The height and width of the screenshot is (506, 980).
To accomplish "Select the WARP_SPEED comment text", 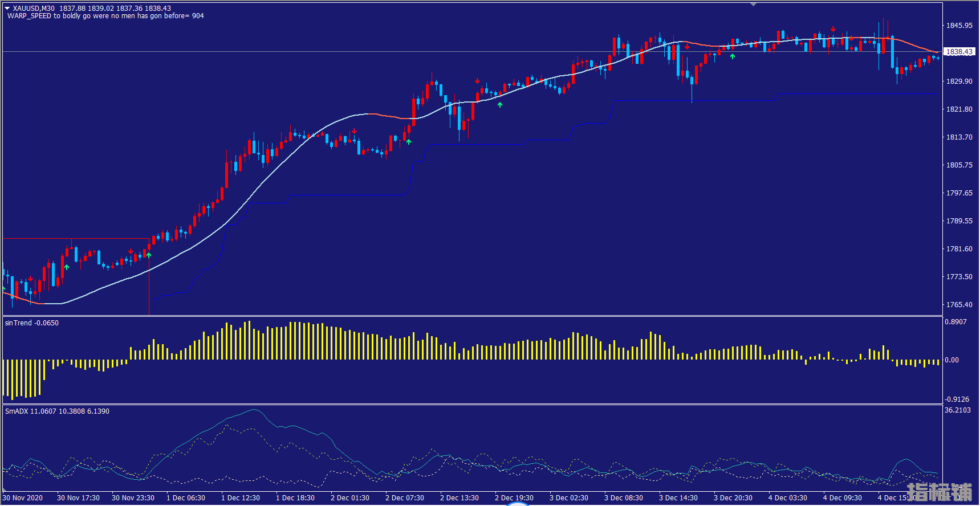I will 105,16.
